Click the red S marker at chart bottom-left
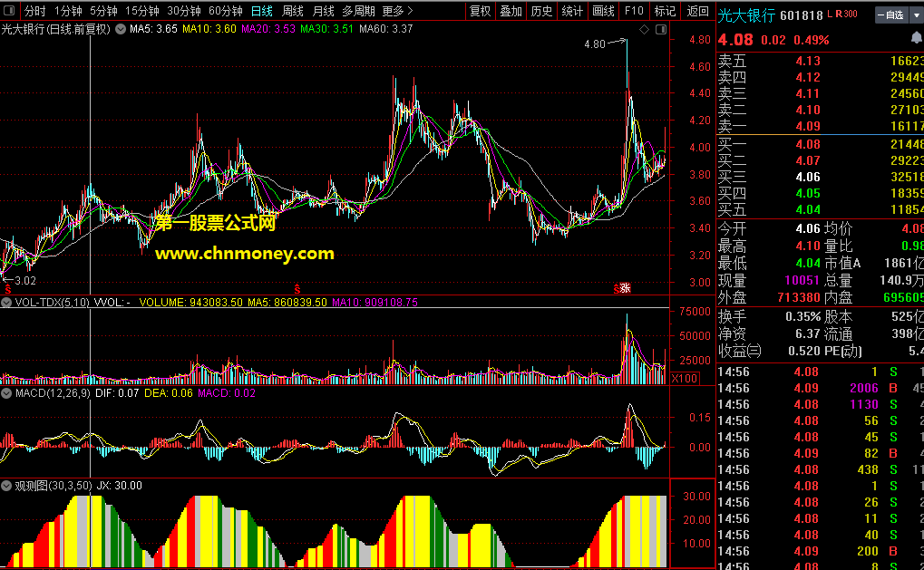The height and width of the screenshot is (570, 924). click(x=7, y=289)
